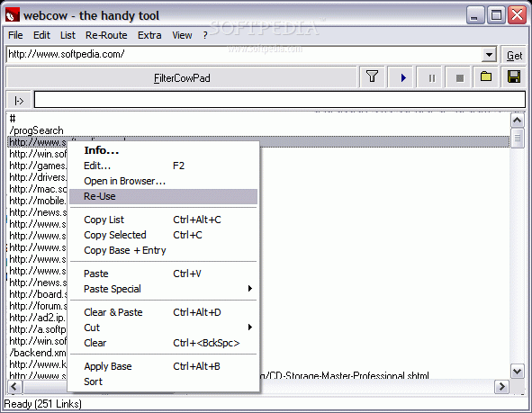Expand the Paste Special submenu arrow
This screenshot has height=413, width=532.
(x=250, y=289)
